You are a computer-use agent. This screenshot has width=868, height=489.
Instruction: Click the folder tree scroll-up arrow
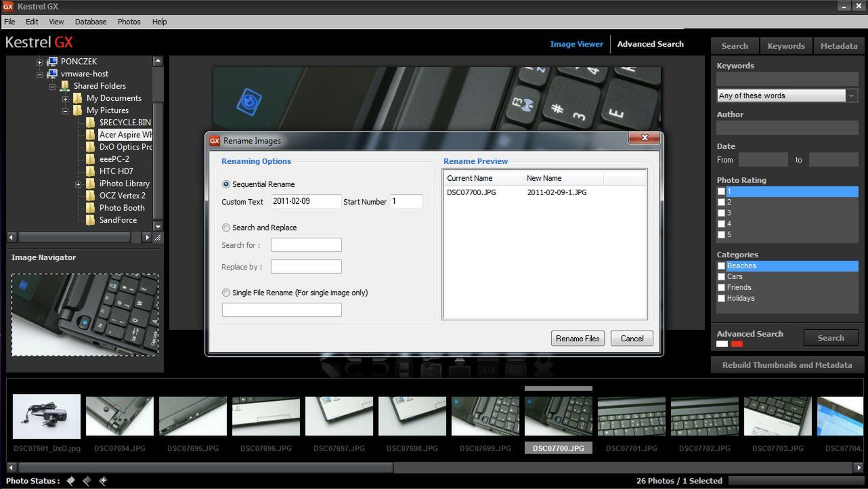[x=158, y=61]
